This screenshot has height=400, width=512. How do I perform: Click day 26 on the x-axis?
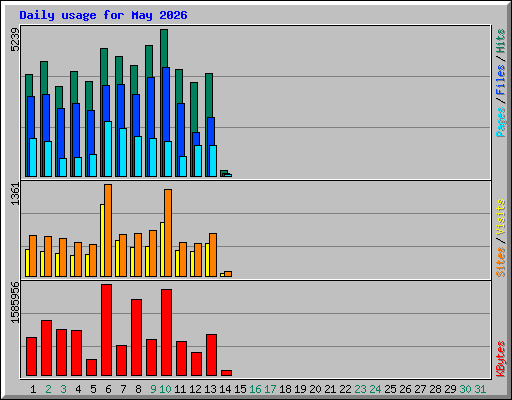coord(405,389)
